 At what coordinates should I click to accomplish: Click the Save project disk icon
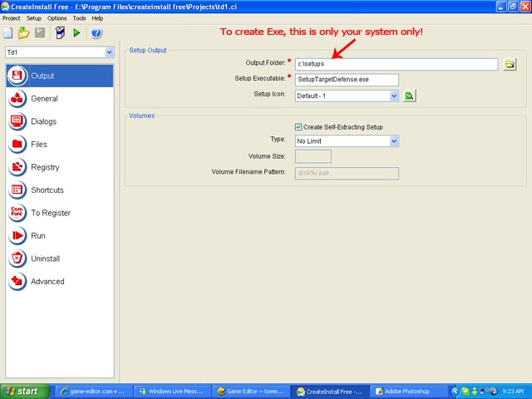tap(40, 33)
